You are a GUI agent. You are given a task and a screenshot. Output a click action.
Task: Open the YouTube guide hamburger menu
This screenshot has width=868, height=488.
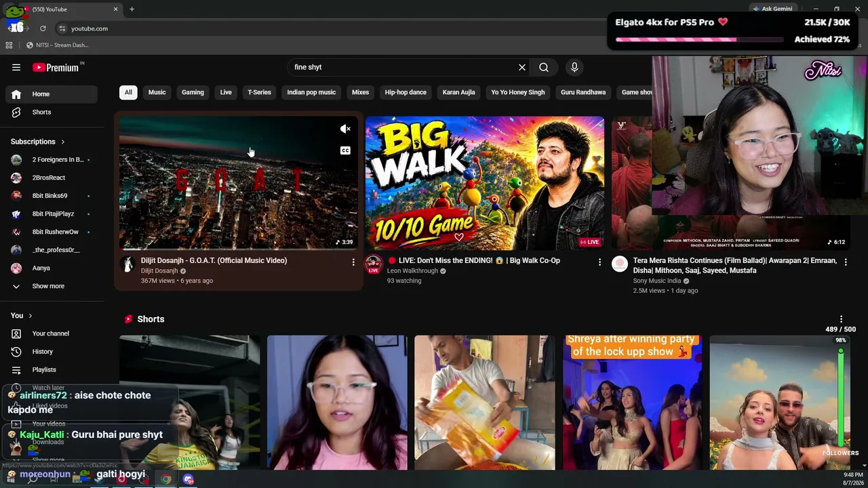[16, 67]
